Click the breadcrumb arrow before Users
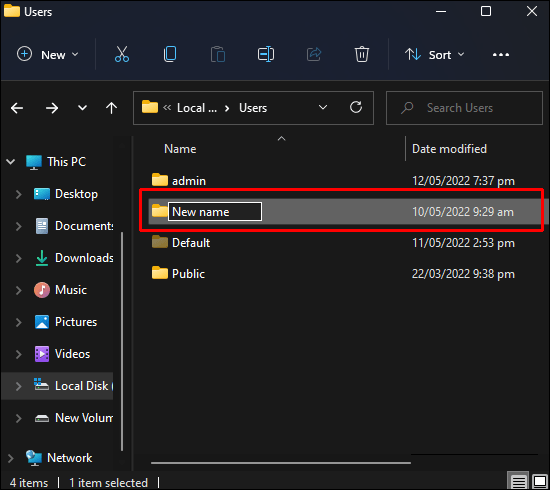Viewport: 550px width, 490px height. coord(227,108)
